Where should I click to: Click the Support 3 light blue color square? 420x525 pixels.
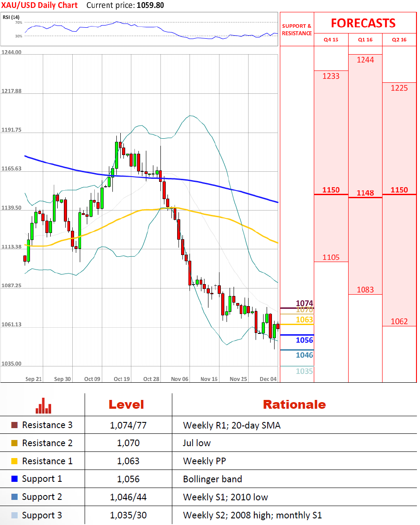tap(15, 515)
